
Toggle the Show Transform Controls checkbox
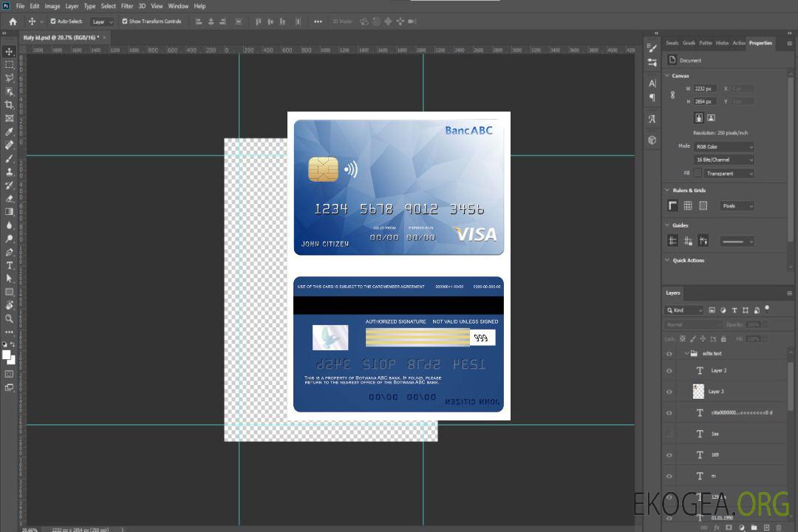[x=125, y=21]
